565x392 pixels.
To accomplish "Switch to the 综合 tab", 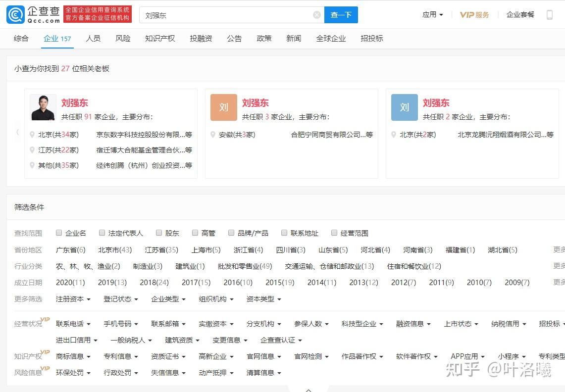I will [21, 39].
